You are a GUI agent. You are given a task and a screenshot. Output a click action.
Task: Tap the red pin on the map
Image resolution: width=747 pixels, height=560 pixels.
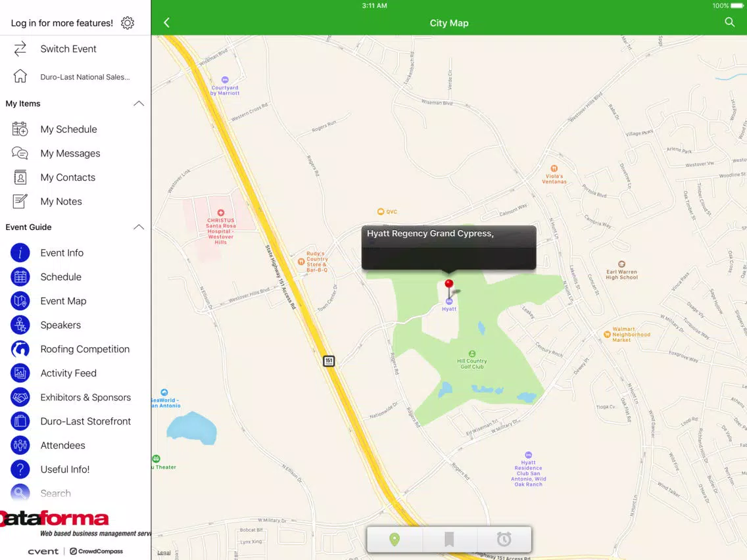click(x=448, y=285)
